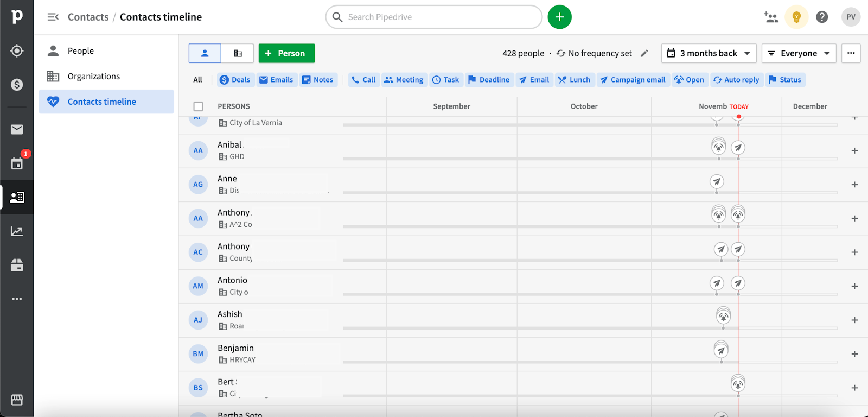Select Contacts timeline in the contacts menu
The image size is (868, 417).
click(x=106, y=102)
